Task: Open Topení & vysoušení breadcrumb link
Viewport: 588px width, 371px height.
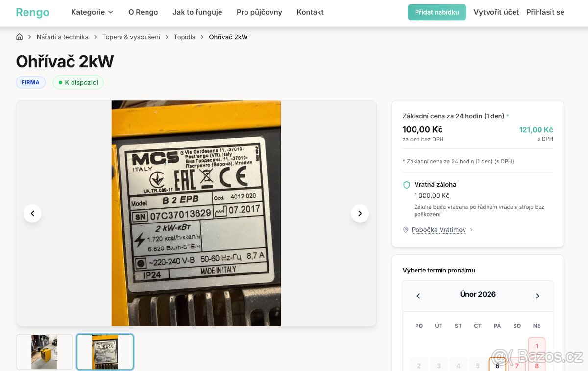Action: coord(131,37)
